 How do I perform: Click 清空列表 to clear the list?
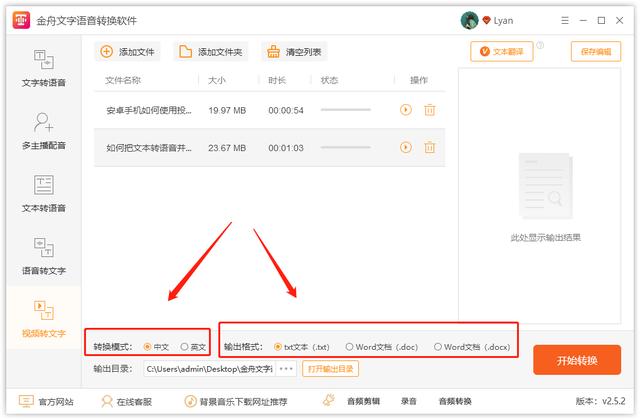click(x=294, y=52)
